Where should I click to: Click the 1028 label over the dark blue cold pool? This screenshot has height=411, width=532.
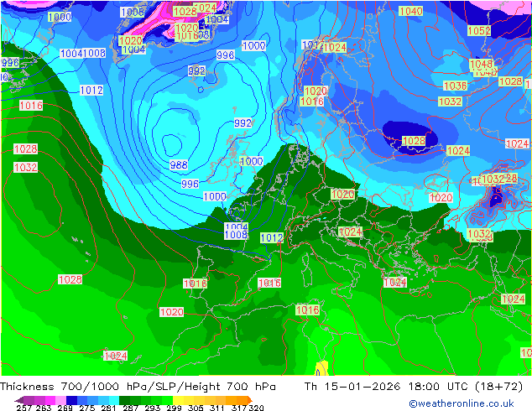pyautogui.click(x=414, y=141)
